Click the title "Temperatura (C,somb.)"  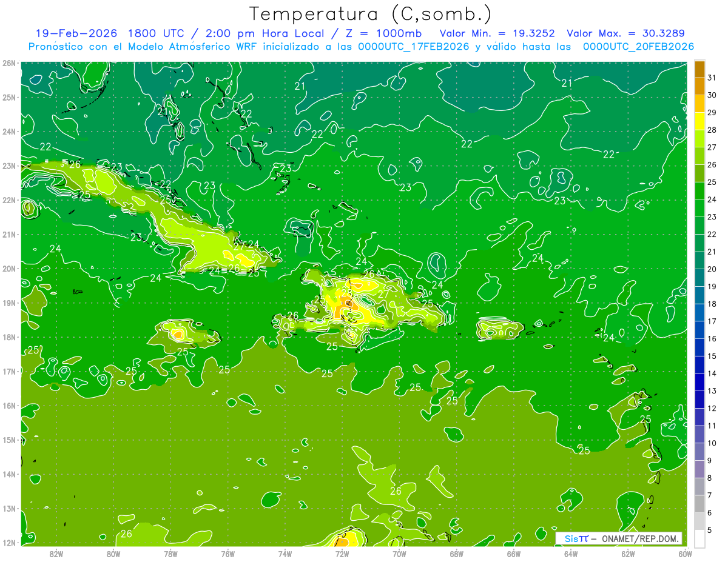tap(370, 15)
